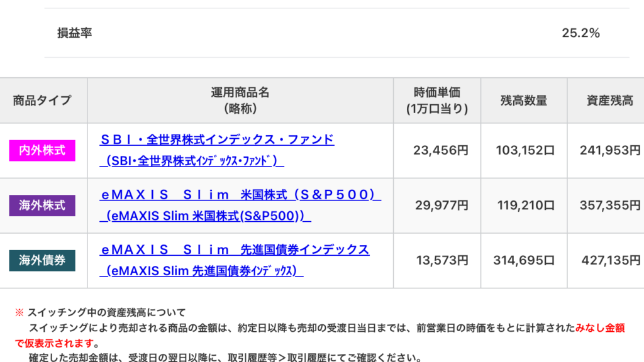
Task: Click abbreviated eMAXIS Slim 米国株式(S&P500) text
Action: tap(206, 216)
